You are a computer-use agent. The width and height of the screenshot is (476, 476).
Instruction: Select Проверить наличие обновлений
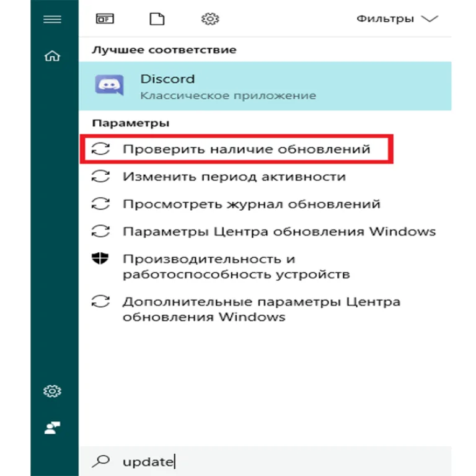pyautogui.click(x=237, y=149)
